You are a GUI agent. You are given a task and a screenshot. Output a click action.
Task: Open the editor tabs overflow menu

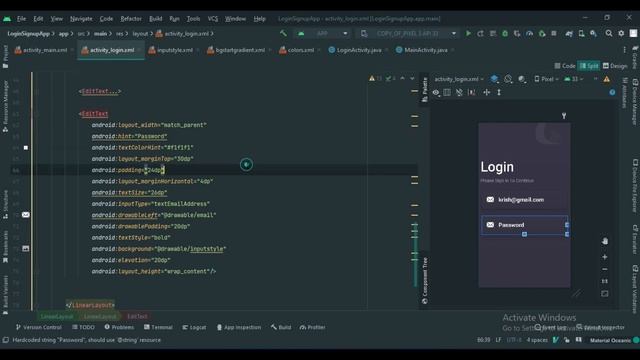[624, 50]
